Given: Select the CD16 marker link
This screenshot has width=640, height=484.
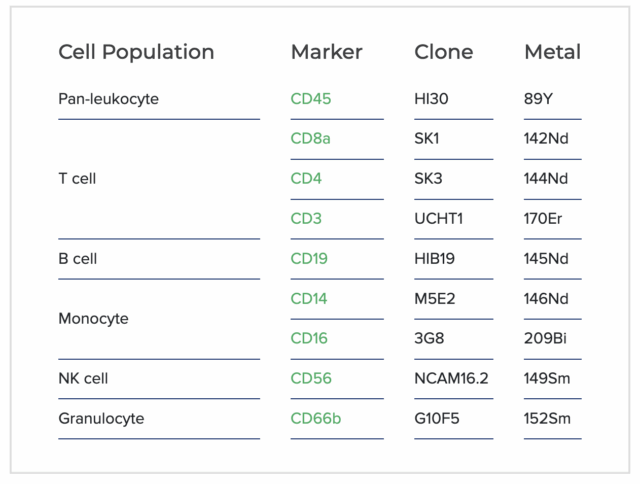Looking at the screenshot, I should pos(309,339).
